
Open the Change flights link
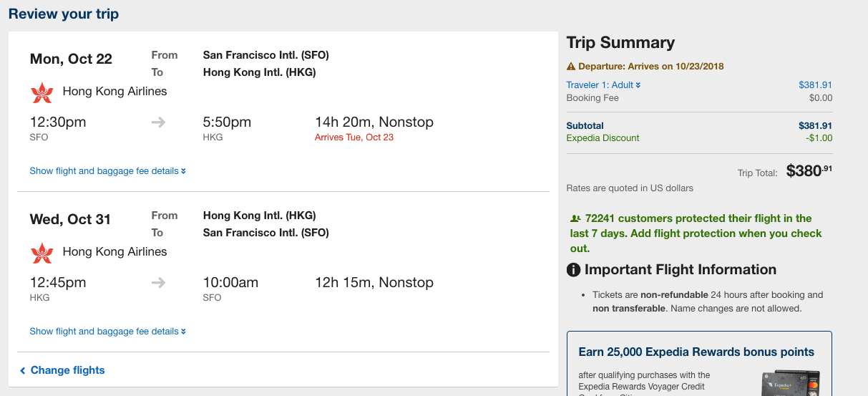[67, 370]
